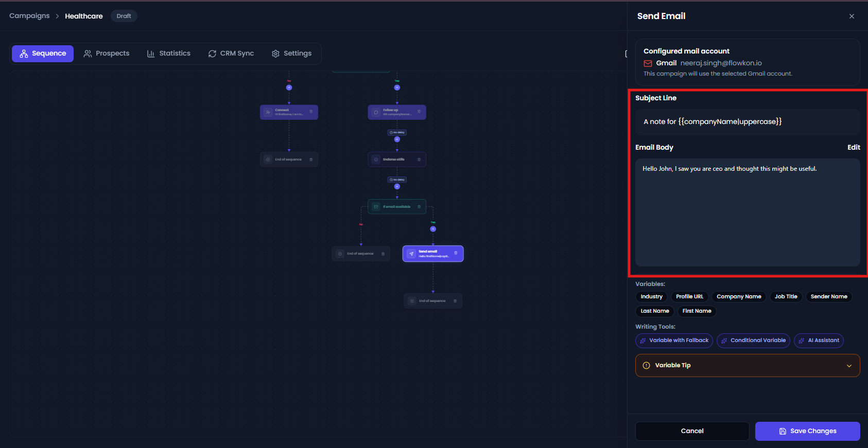Click trash icon on If email available node
Screen dimensions: 868x448
(419, 207)
